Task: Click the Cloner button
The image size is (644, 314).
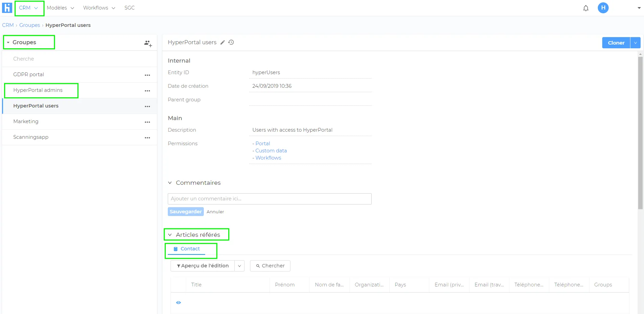Action: click(616, 43)
